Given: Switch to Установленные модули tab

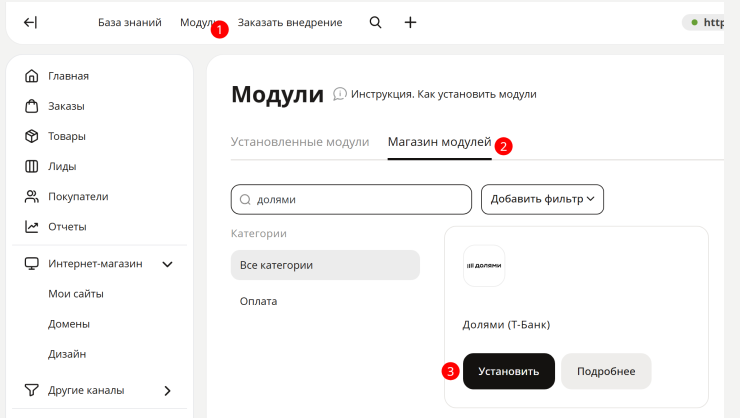Looking at the screenshot, I should tap(300, 142).
